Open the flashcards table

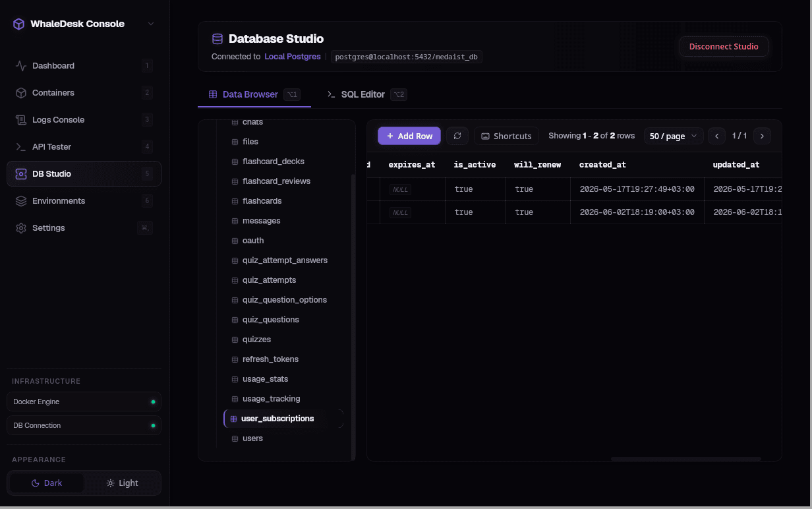(284, 201)
